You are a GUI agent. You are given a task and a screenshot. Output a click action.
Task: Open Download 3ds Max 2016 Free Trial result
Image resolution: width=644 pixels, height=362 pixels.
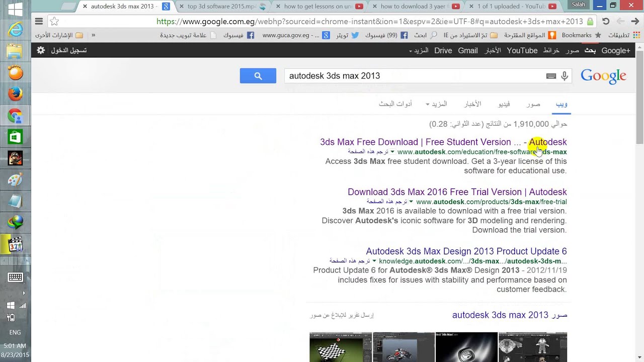point(457,192)
